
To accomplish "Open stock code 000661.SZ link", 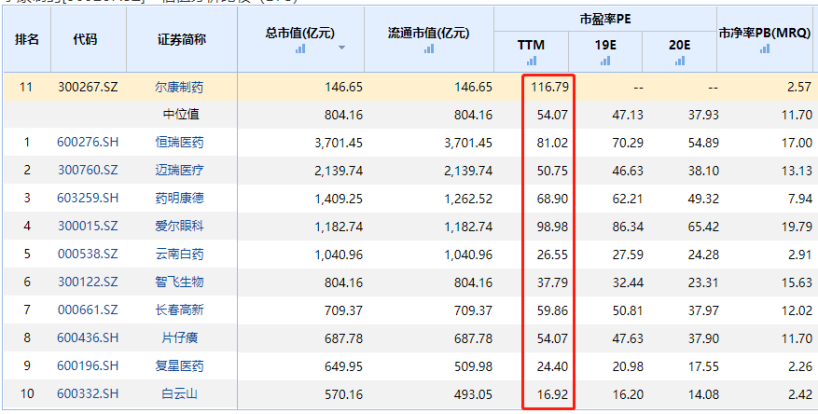I will (x=88, y=310).
